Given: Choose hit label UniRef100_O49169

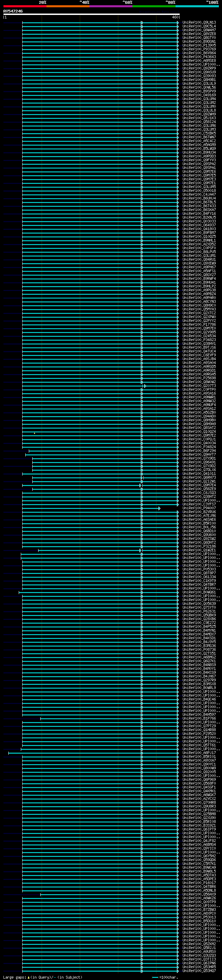Looking at the screenshot, I should (199, 95).
